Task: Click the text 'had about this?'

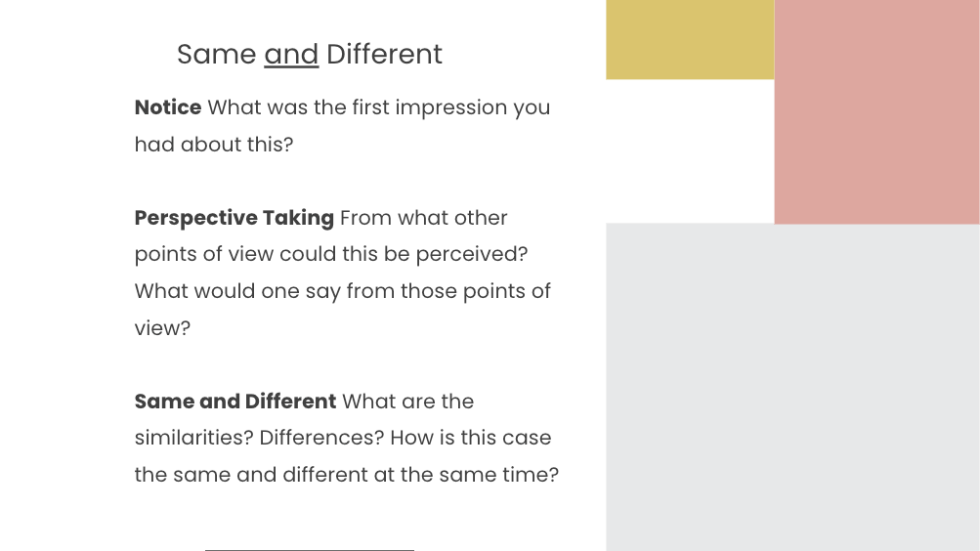Action: pyautogui.click(x=214, y=145)
